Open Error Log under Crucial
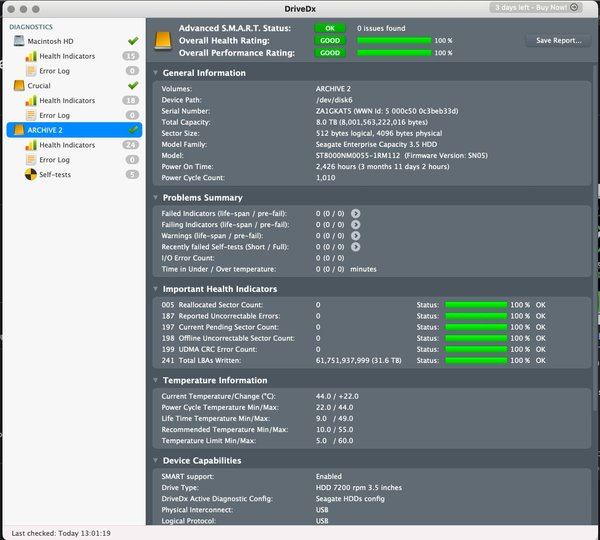The image size is (600, 540). [x=54, y=115]
